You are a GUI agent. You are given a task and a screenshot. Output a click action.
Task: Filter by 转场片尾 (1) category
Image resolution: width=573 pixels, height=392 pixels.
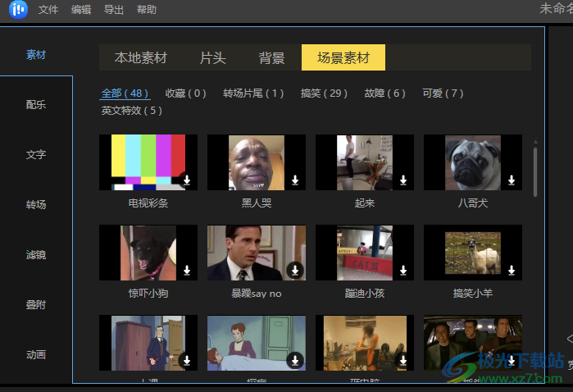(x=253, y=93)
